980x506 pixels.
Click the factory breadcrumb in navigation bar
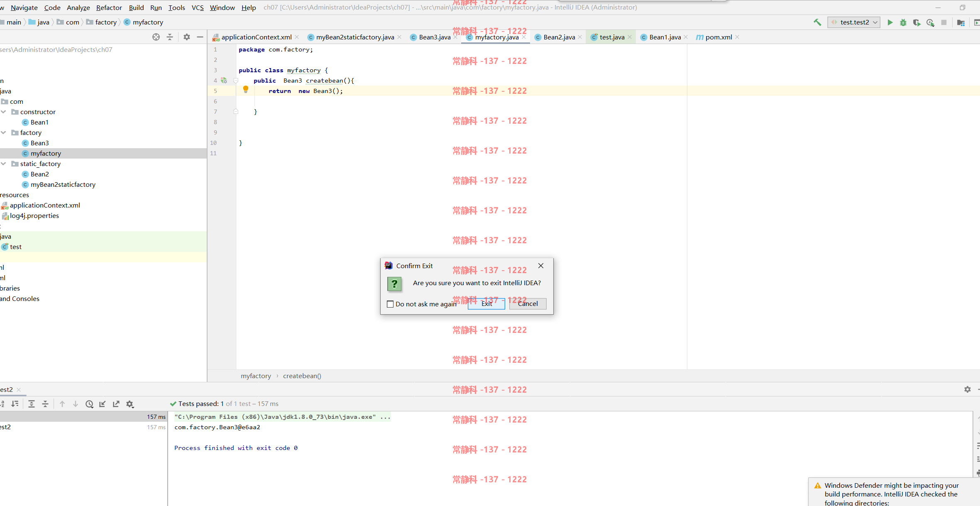(105, 22)
